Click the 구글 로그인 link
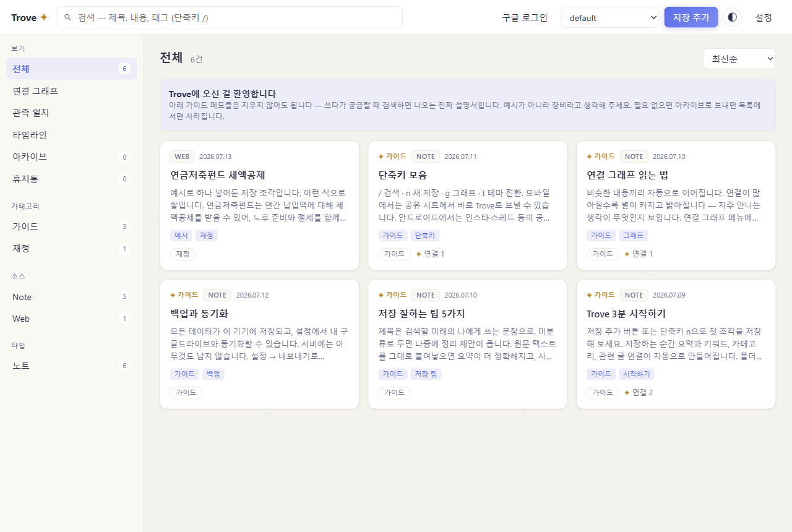 tap(525, 17)
